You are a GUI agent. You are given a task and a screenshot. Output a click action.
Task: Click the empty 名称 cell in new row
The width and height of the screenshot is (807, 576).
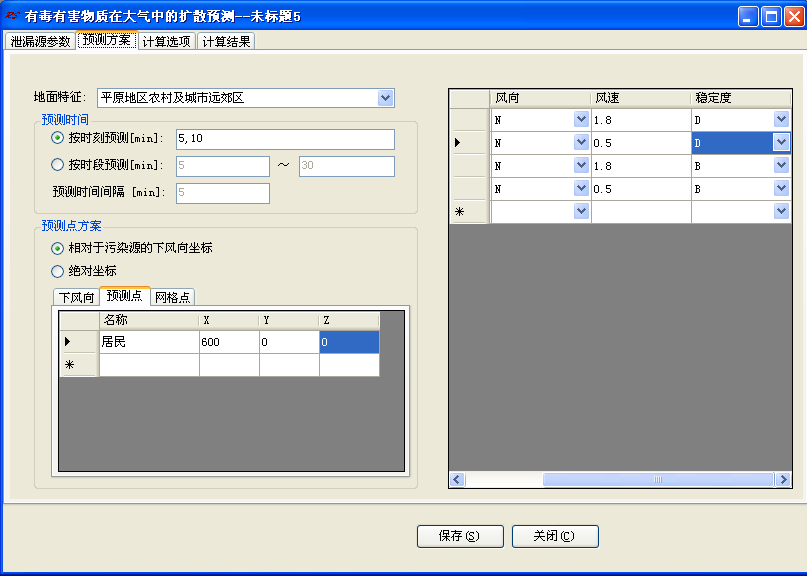[x=149, y=365]
